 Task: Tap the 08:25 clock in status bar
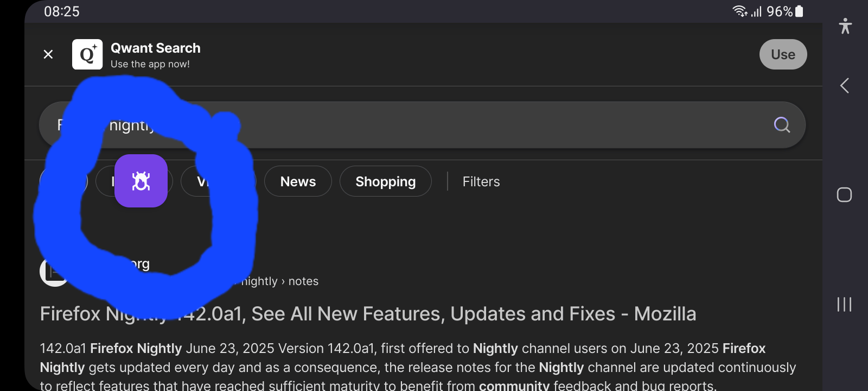point(62,11)
